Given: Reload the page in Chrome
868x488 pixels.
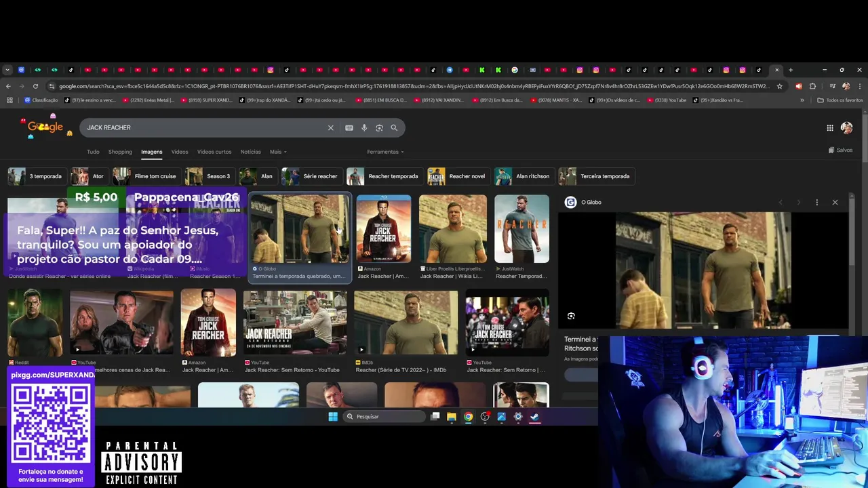Looking at the screenshot, I should click(35, 86).
